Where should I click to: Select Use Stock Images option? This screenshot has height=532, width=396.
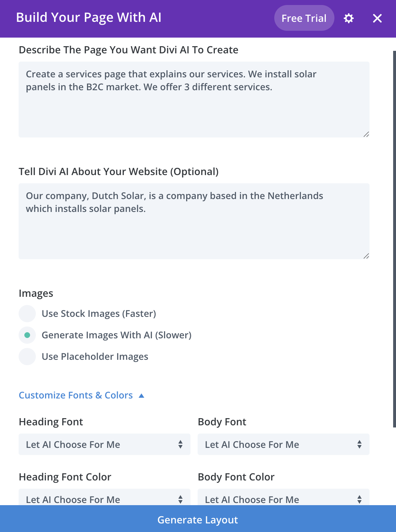point(27,314)
